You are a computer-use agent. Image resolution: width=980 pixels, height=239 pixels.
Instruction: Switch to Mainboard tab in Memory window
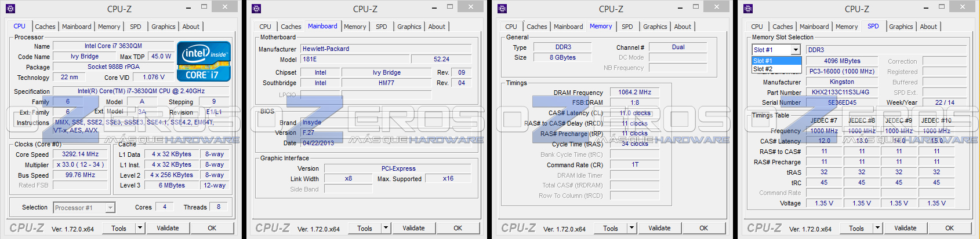[568, 27]
